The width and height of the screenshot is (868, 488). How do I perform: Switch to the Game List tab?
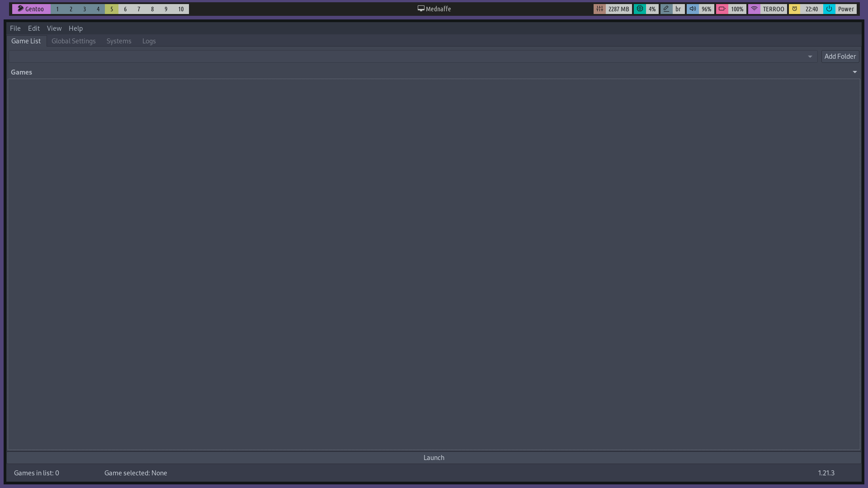pyautogui.click(x=26, y=41)
